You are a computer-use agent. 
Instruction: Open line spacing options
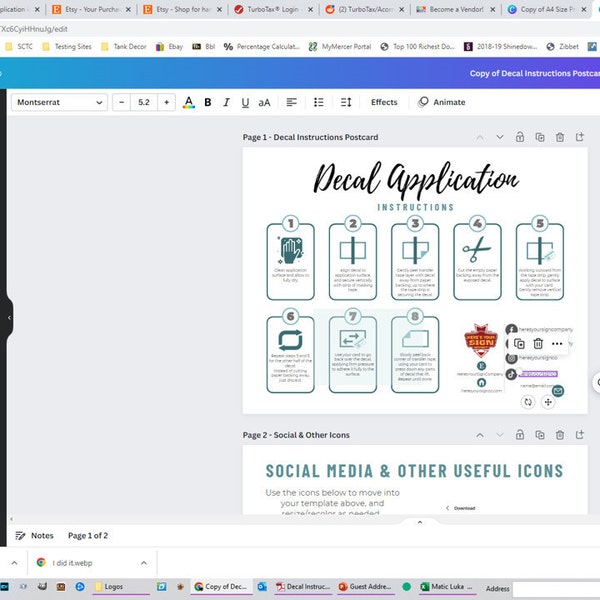pyautogui.click(x=346, y=102)
